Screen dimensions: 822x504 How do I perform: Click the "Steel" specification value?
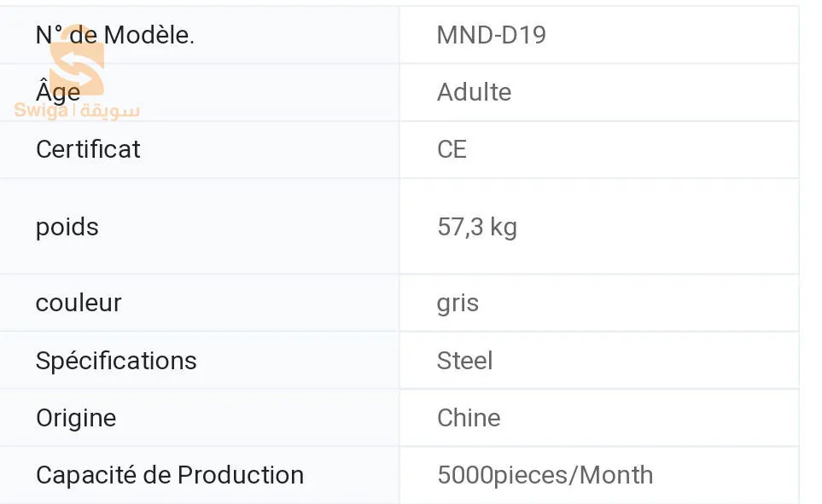(464, 361)
